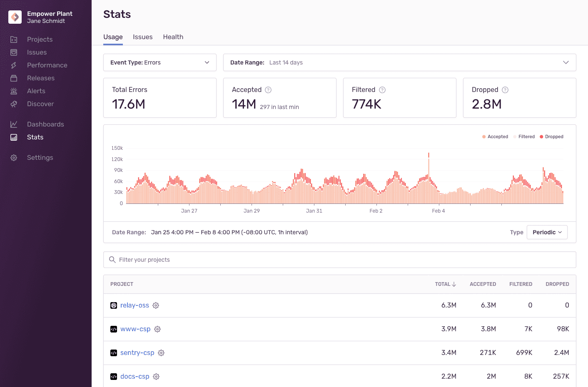Open Alerts via the siren icon
The width and height of the screenshot is (588, 387).
pos(14,91)
